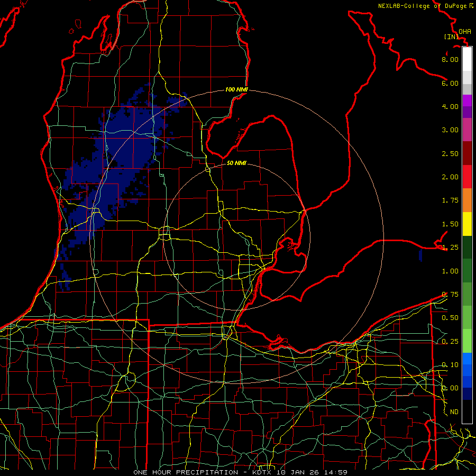Click the OHA product label above legend
The image size is (476, 476).
pyautogui.click(x=465, y=32)
